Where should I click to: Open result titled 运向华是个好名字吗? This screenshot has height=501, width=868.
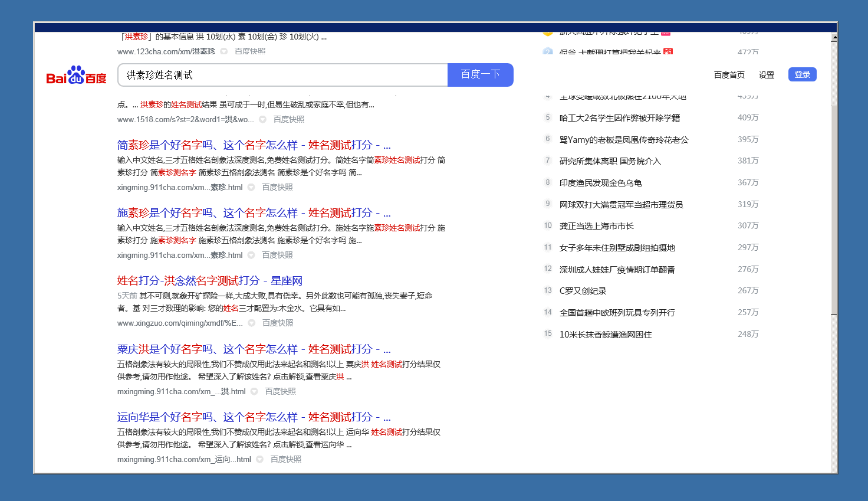(x=254, y=417)
